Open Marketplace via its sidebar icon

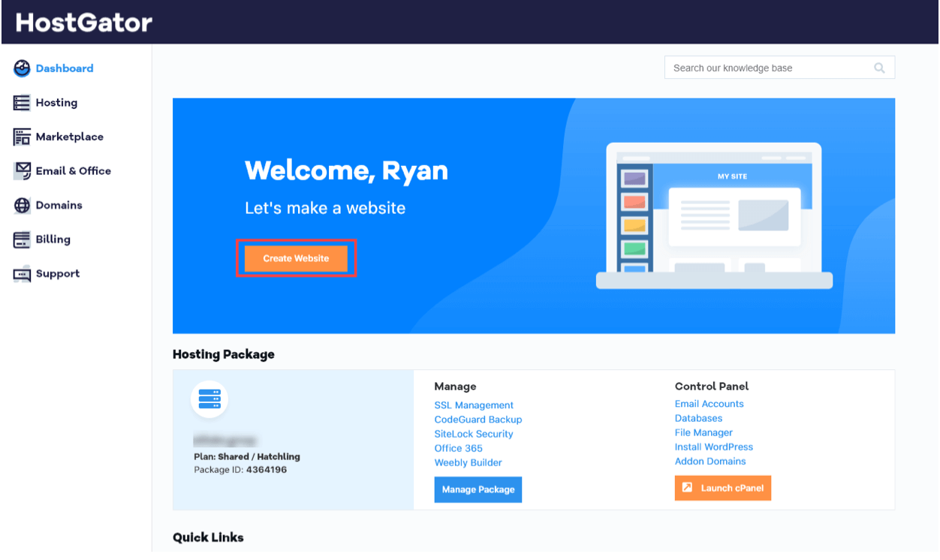22,136
